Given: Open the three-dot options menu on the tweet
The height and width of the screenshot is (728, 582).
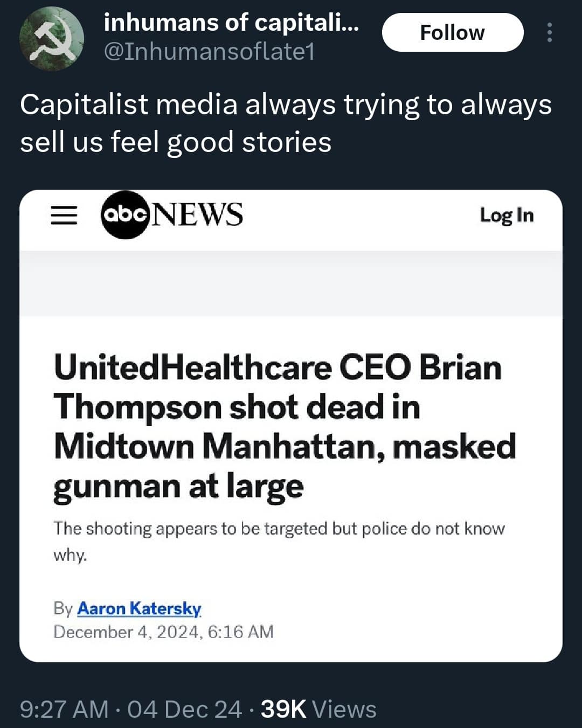Looking at the screenshot, I should [x=550, y=32].
